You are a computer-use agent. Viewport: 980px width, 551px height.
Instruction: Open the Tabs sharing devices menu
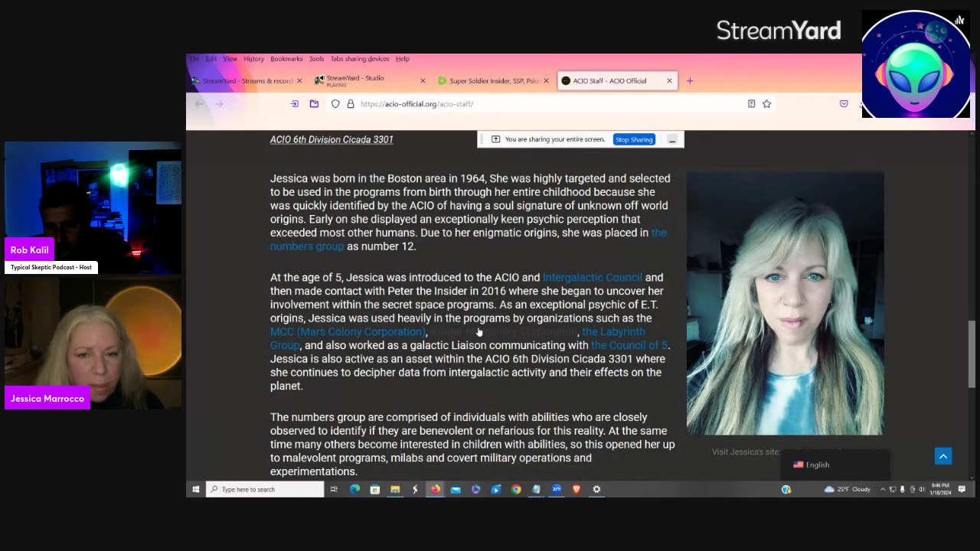pos(360,59)
